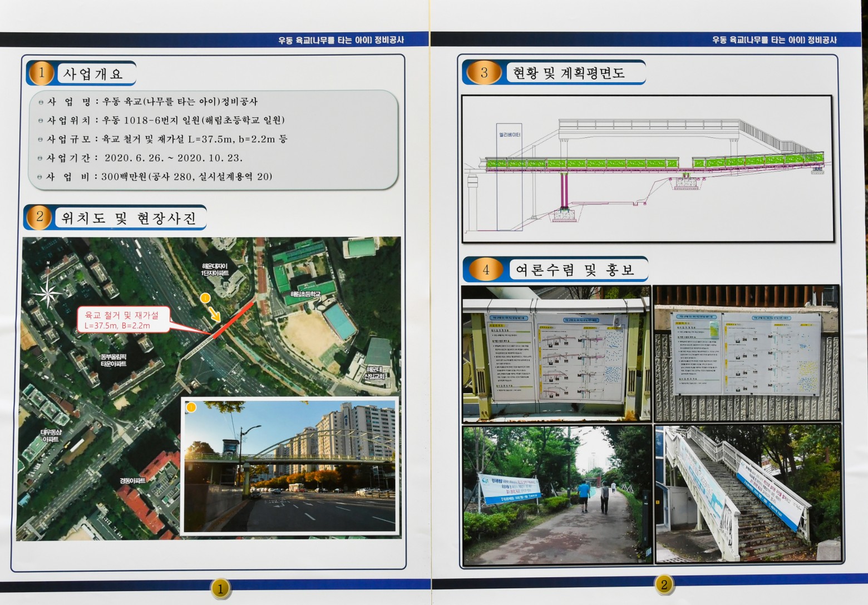
Task: Click the number 1 badge beside 사업개요
Action: (x=41, y=73)
